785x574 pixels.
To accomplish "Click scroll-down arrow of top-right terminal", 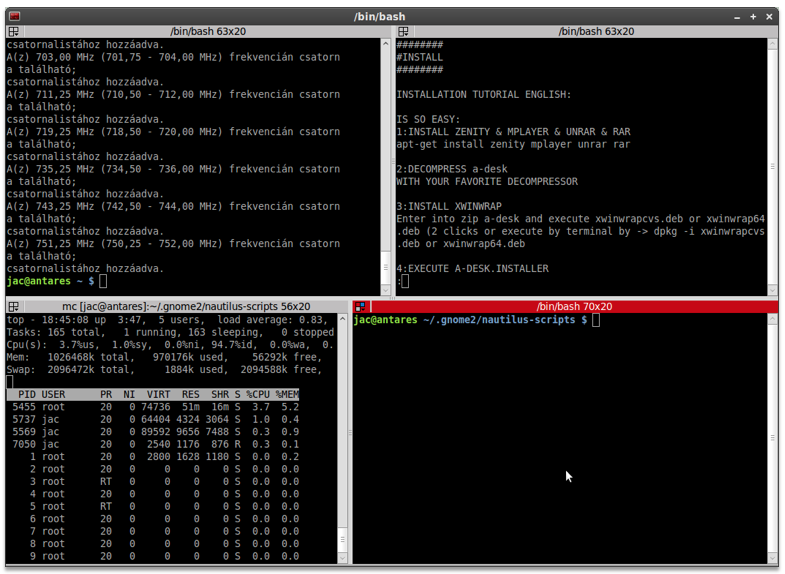I will [772, 290].
